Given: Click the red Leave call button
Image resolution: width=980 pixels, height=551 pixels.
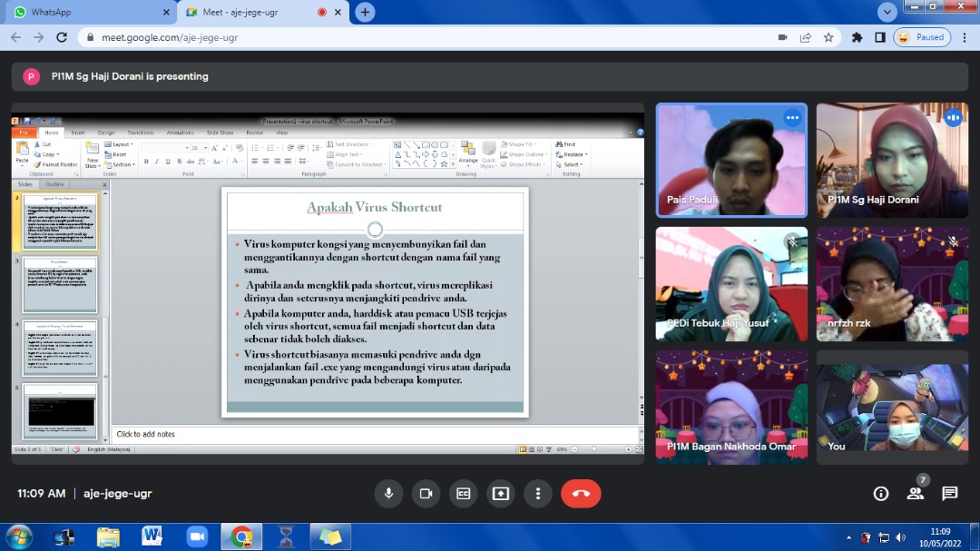Looking at the screenshot, I should pyautogui.click(x=581, y=493).
